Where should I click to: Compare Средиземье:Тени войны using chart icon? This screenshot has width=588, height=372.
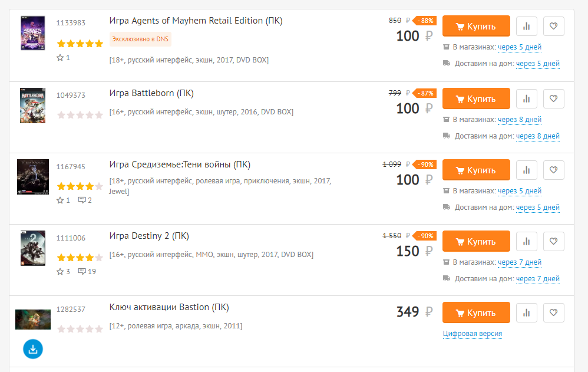527,170
